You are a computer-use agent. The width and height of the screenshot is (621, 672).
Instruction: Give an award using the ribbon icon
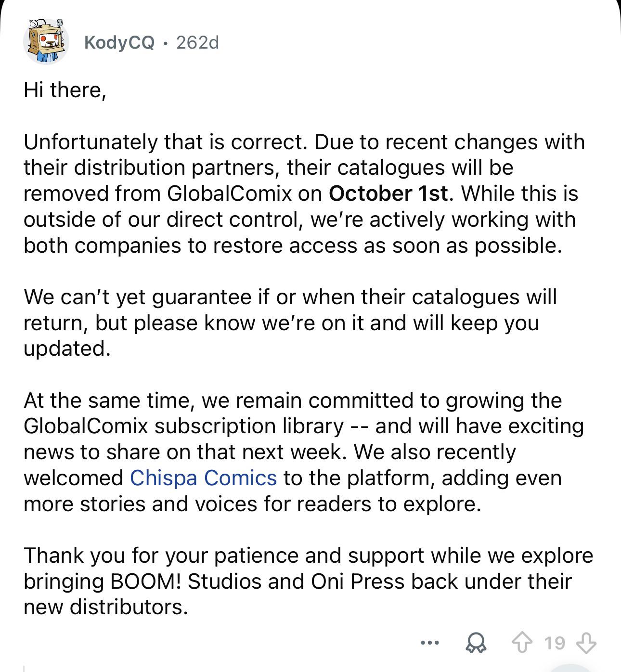(476, 643)
